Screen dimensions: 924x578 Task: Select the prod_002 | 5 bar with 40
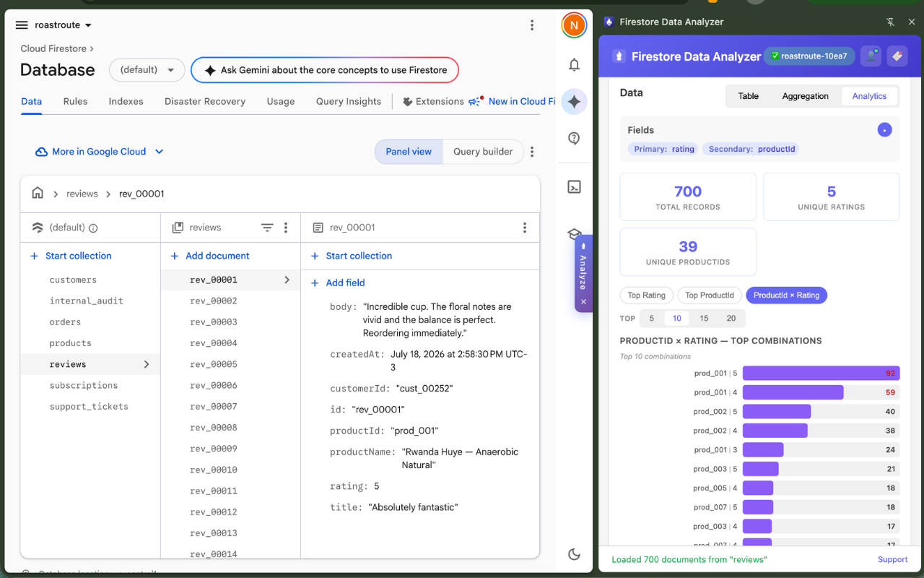point(821,411)
